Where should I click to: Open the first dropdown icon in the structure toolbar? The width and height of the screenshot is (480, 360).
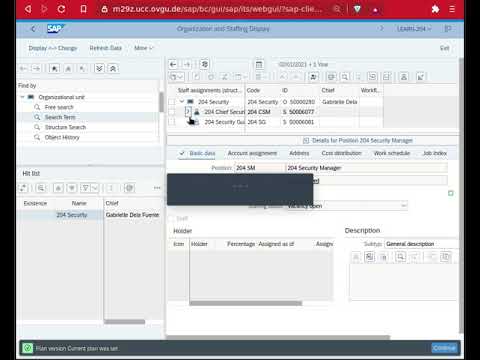point(177,77)
